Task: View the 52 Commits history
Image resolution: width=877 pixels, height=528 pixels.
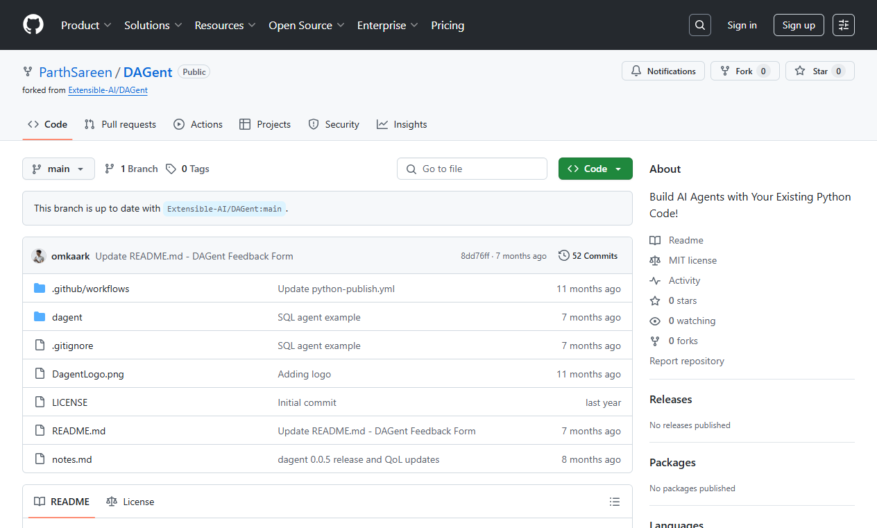Action: [x=588, y=256]
